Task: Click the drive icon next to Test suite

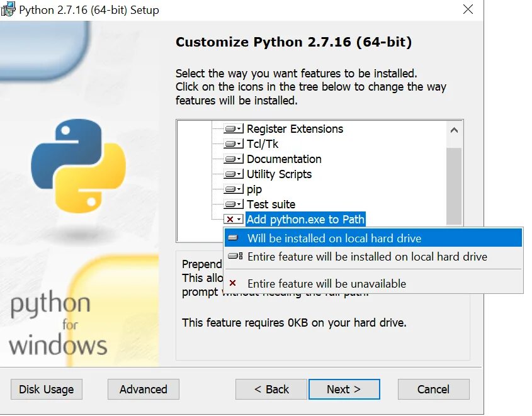Action: point(234,205)
